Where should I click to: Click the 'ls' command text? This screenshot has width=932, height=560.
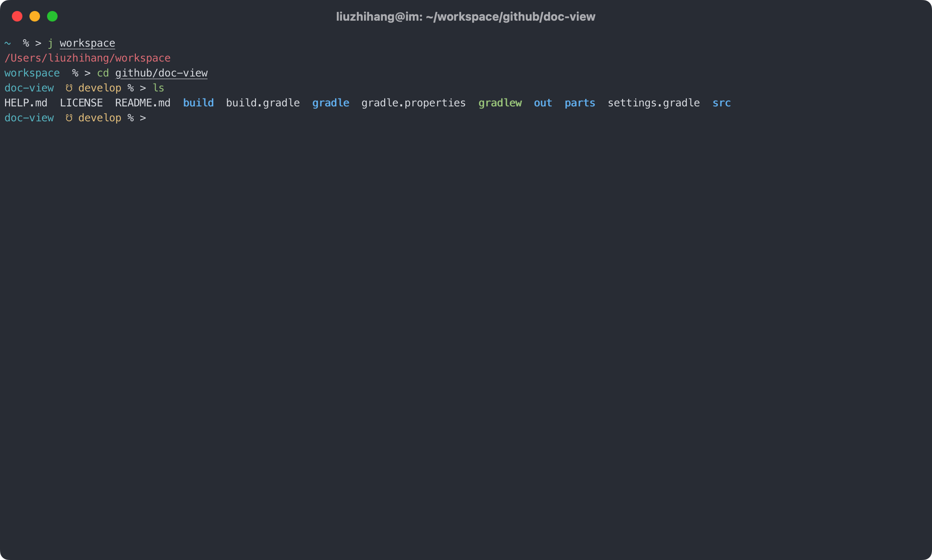point(158,88)
